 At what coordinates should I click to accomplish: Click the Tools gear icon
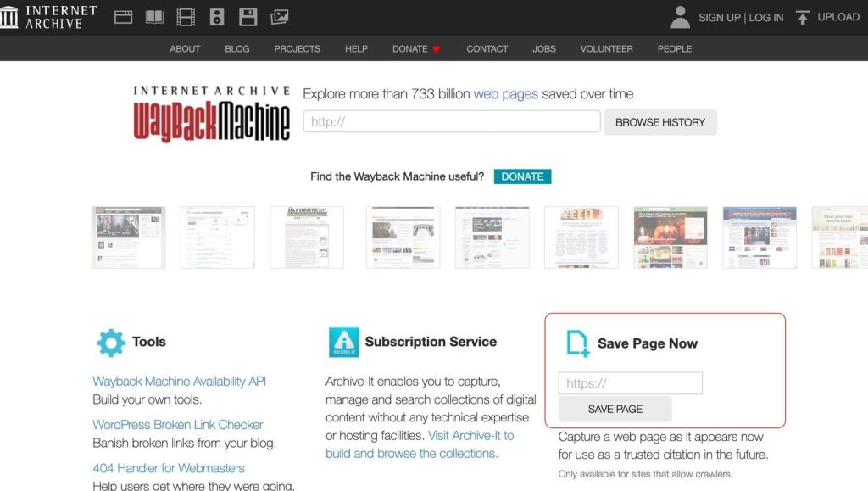111,343
